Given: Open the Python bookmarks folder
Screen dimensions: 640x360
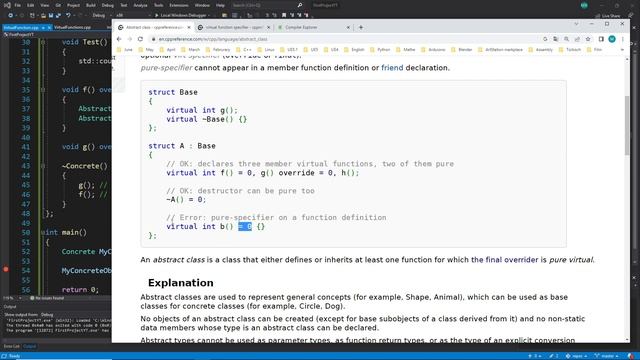Looking at the screenshot, I should click(x=380, y=50).
